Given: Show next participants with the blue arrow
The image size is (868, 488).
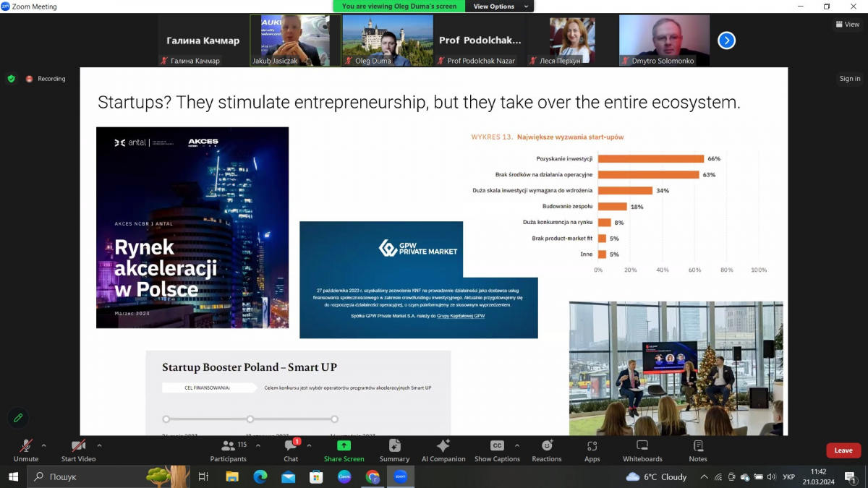Looking at the screenshot, I should pyautogui.click(x=726, y=40).
